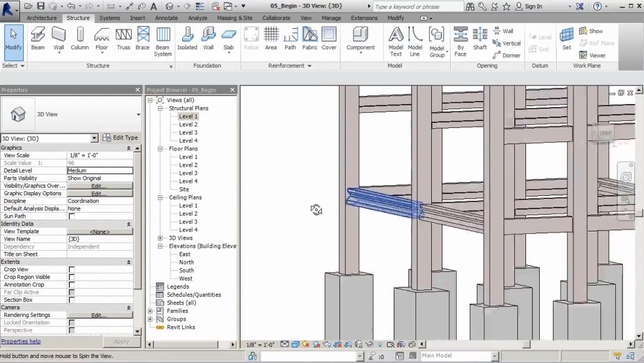Open the View Template None button
Image resolution: width=644 pixels, height=363 pixels.
coord(100,231)
